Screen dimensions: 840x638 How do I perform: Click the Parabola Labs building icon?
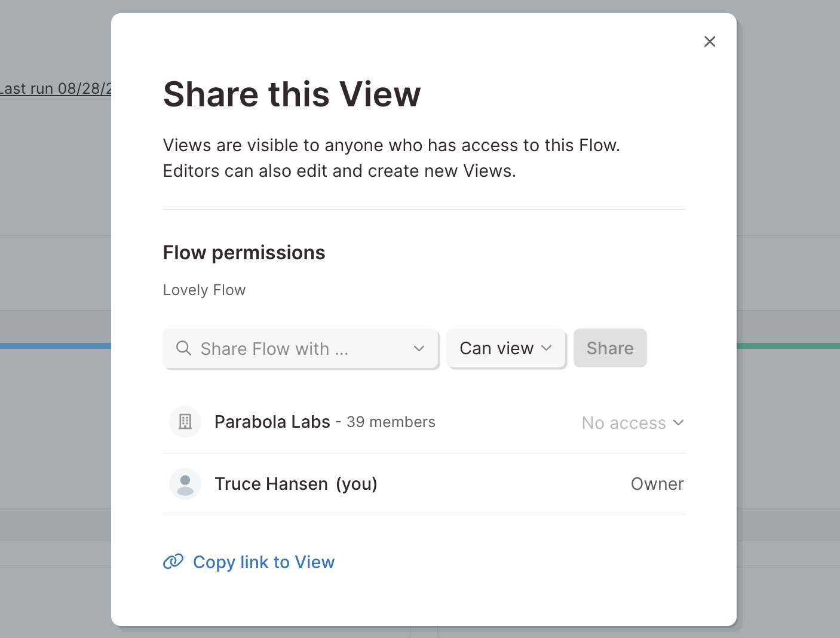pyautogui.click(x=185, y=422)
